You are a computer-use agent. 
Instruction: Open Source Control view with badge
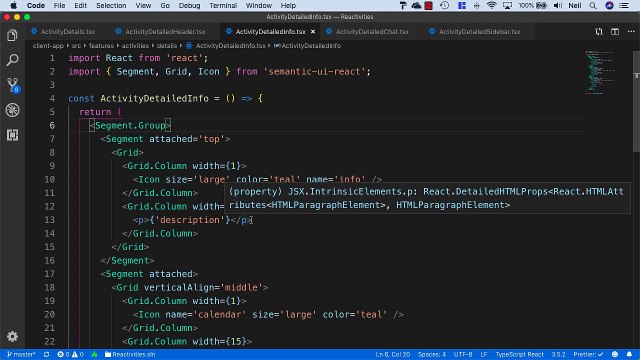tap(12, 85)
